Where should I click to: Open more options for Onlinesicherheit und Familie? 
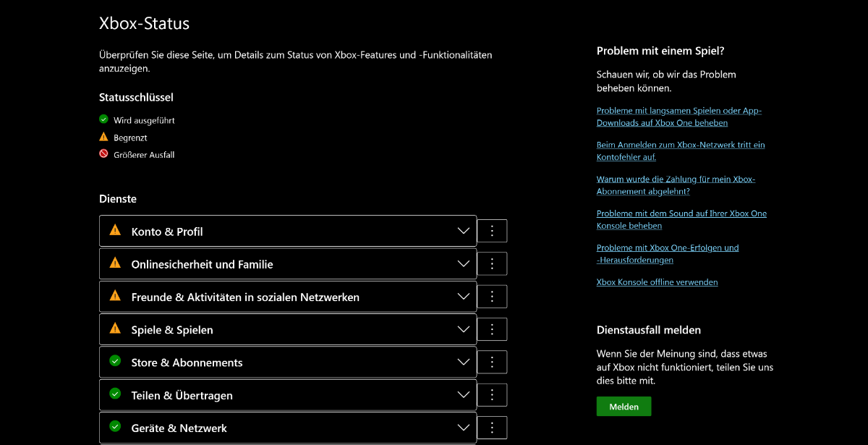[492, 263]
